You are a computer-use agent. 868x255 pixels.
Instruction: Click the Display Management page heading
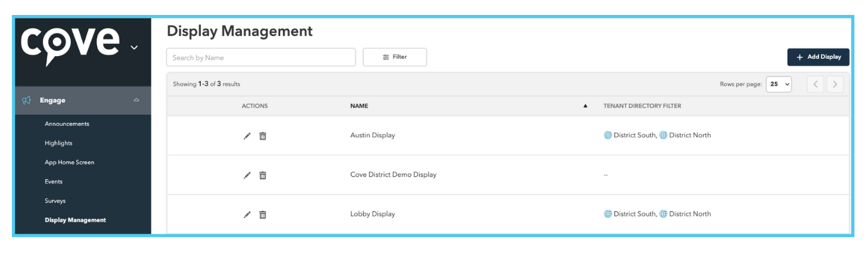tap(240, 31)
